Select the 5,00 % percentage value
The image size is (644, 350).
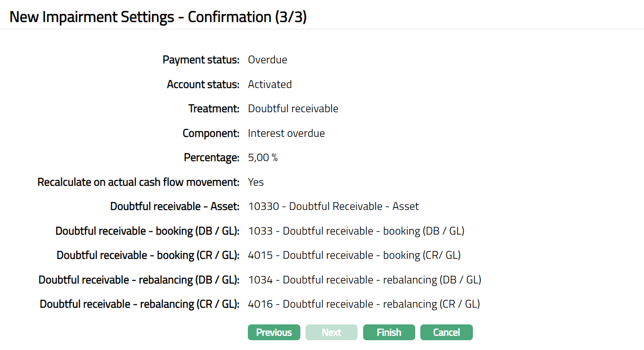[263, 158]
